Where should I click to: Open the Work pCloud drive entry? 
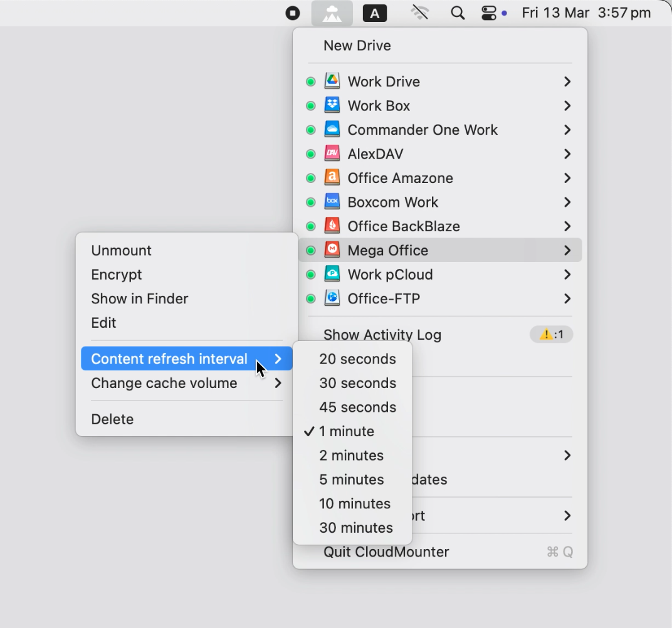click(440, 275)
